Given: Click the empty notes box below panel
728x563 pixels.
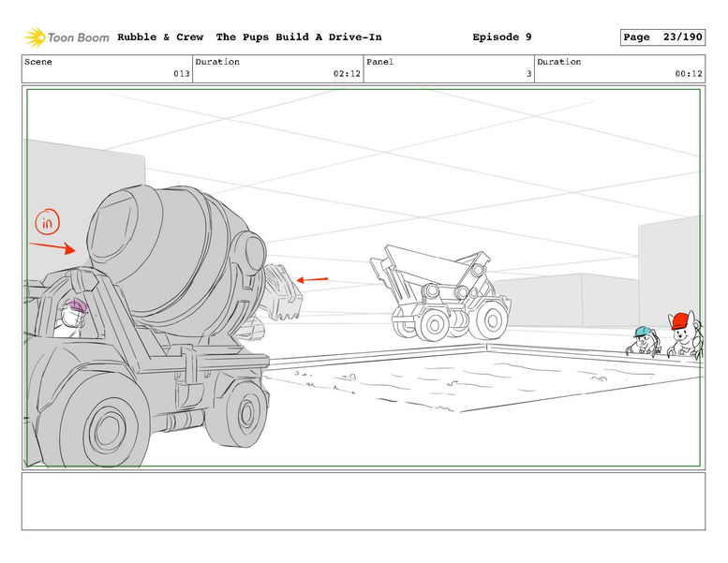Looking at the screenshot, I should (364, 501).
